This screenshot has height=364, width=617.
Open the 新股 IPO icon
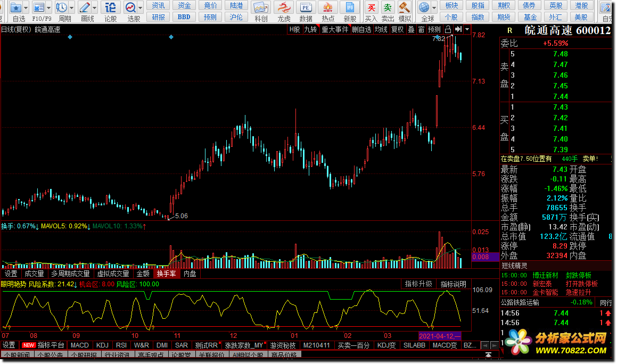pos(350,7)
